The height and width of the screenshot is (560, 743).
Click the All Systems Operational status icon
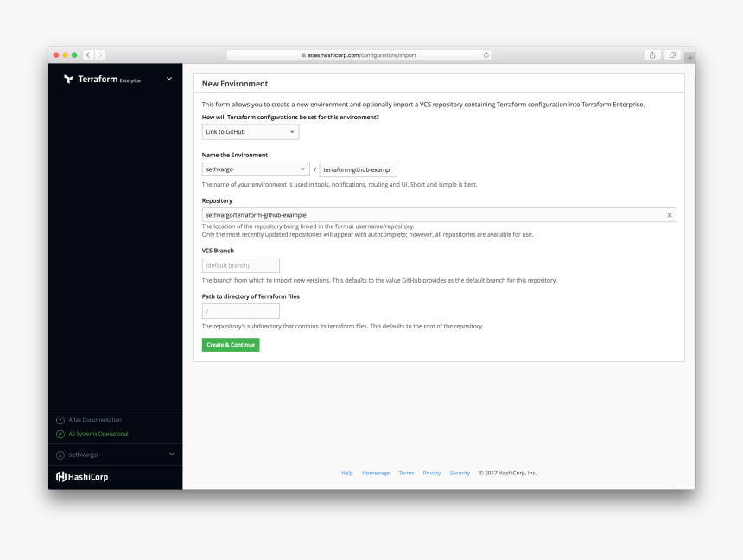pyautogui.click(x=59, y=434)
